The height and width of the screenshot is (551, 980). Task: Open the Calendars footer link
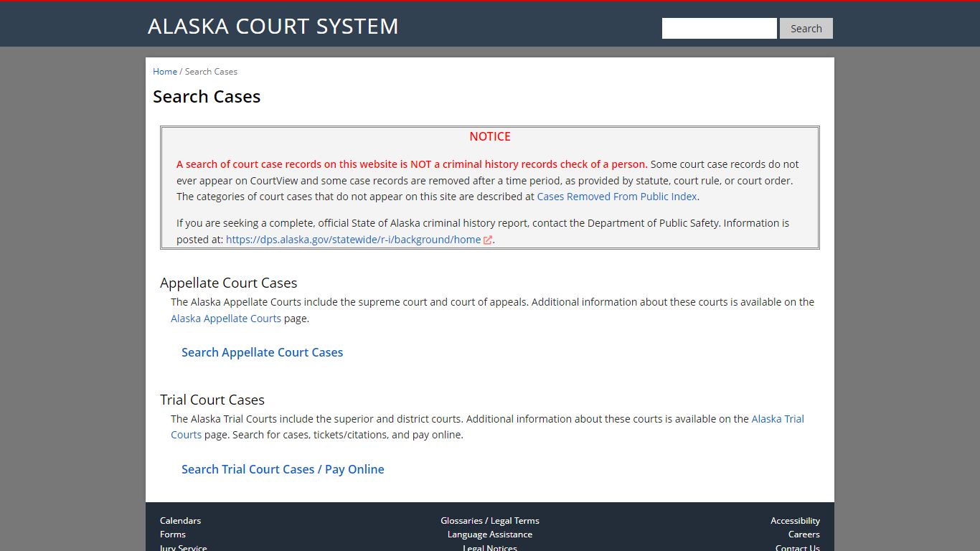point(180,521)
